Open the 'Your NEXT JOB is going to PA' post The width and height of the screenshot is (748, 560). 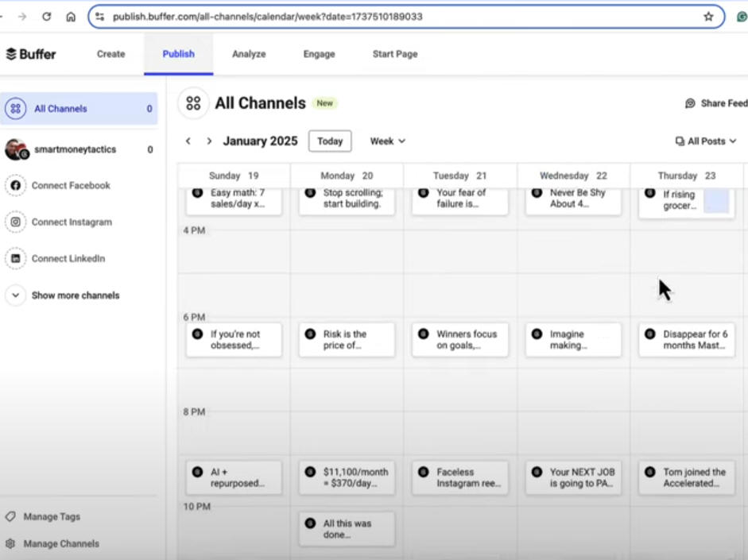click(x=573, y=477)
